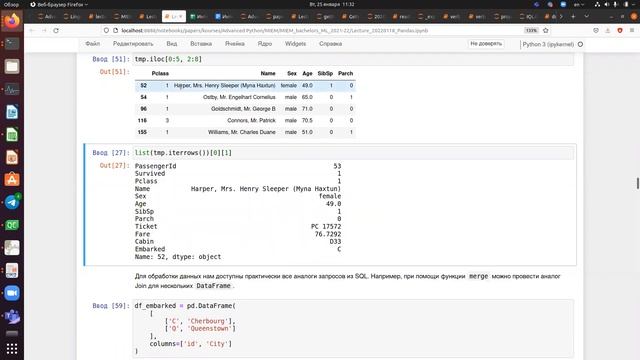Open the pocket/shield icon in Firefox toolbar
The height and width of the screenshot is (360, 640).
point(596,31)
